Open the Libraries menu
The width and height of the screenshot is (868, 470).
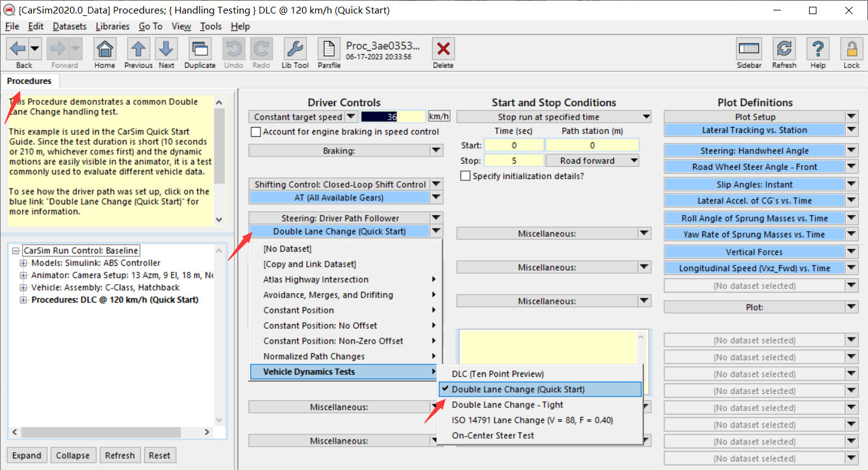112,26
